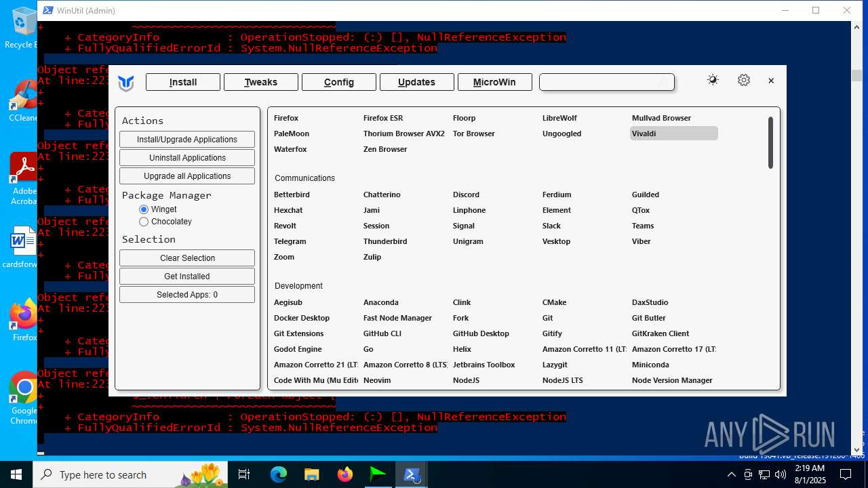This screenshot has width=868, height=488.
Task: Select Docker Desktop under Development
Action: (x=302, y=318)
